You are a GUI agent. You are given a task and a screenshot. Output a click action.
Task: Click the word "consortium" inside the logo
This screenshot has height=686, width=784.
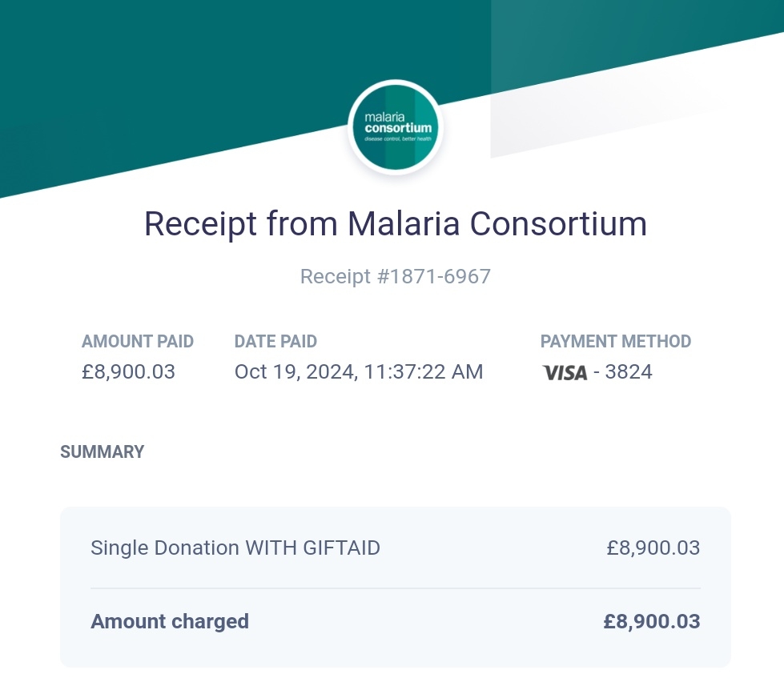pyautogui.click(x=398, y=129)
